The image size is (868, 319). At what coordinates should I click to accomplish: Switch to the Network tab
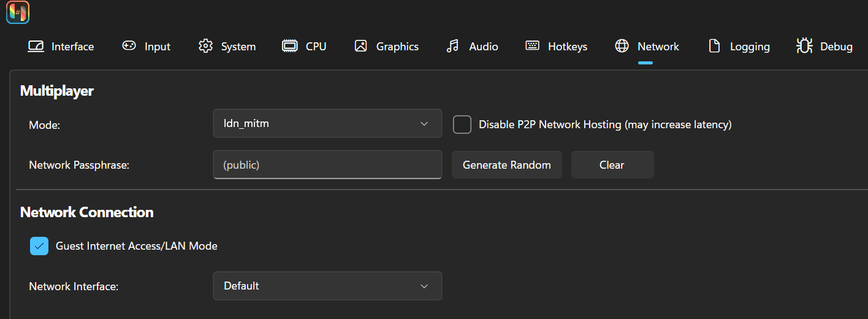(x=647, y=47)
